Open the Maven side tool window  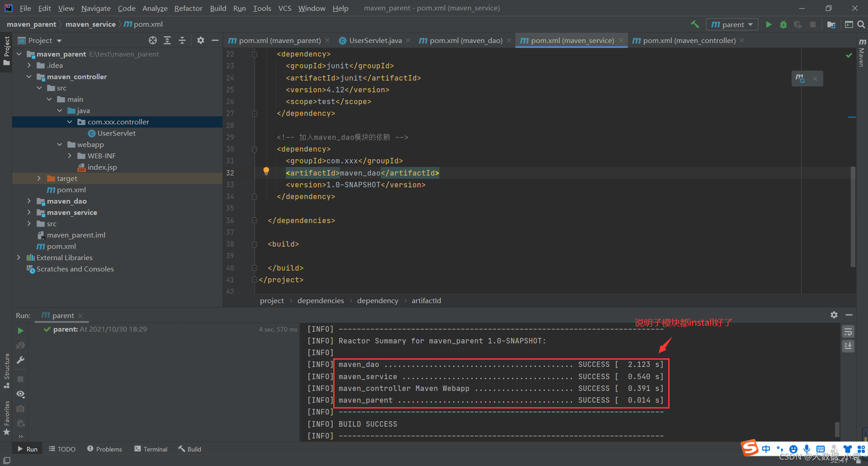(862, 52)
